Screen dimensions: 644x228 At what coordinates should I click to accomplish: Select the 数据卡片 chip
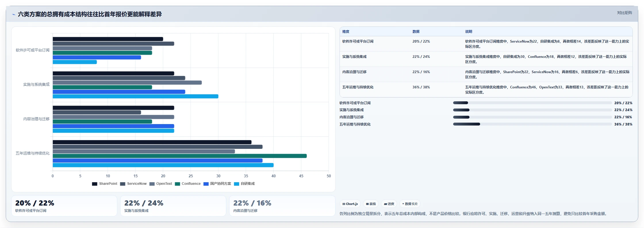(410, 204)
